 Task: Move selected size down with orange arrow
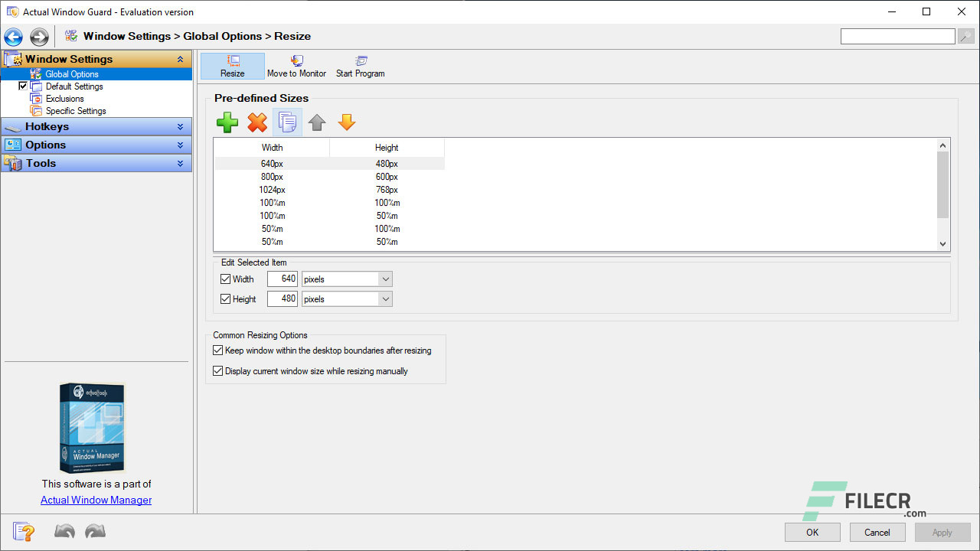(x=347, y=122)
